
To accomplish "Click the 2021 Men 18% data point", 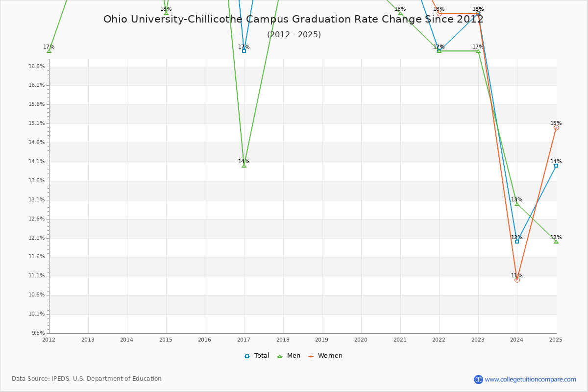I will 400,13.
